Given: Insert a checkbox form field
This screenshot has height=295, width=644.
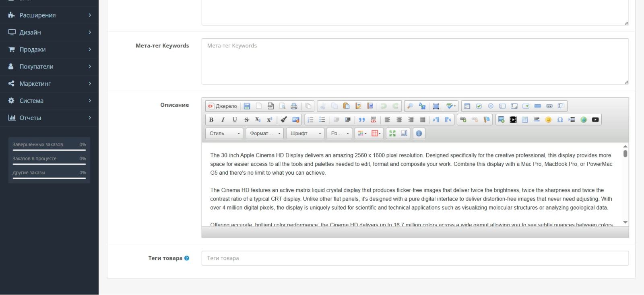Looking at the screenshot, I should 479,106.
